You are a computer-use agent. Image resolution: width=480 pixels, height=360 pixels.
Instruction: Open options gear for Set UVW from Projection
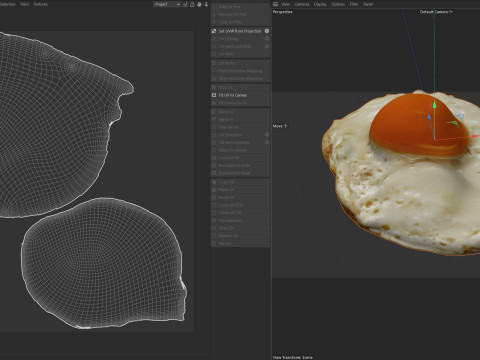tap(267, 31)
